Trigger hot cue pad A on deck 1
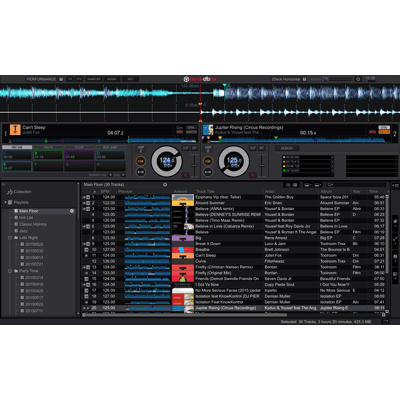This screenshot has height=400, width=400. pyautogui.click(x=17, y=155)
